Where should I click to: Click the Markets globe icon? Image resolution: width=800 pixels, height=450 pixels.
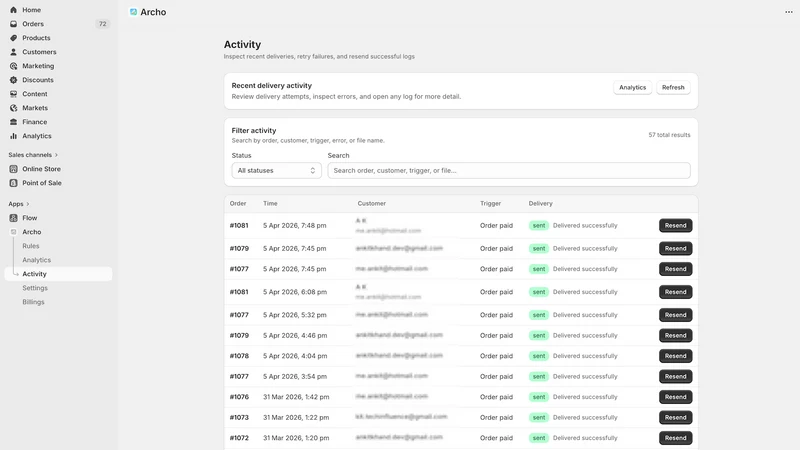(x=13, y=108)
